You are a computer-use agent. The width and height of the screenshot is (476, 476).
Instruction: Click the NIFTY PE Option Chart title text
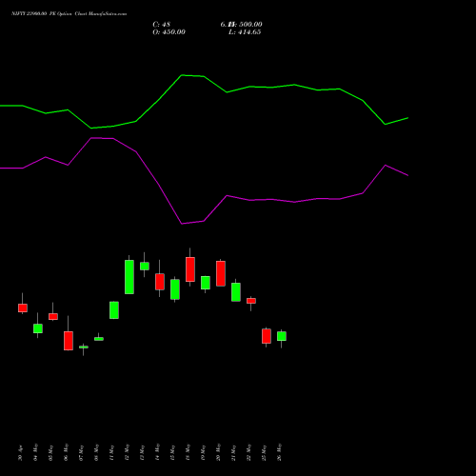(x=69, y=14)
